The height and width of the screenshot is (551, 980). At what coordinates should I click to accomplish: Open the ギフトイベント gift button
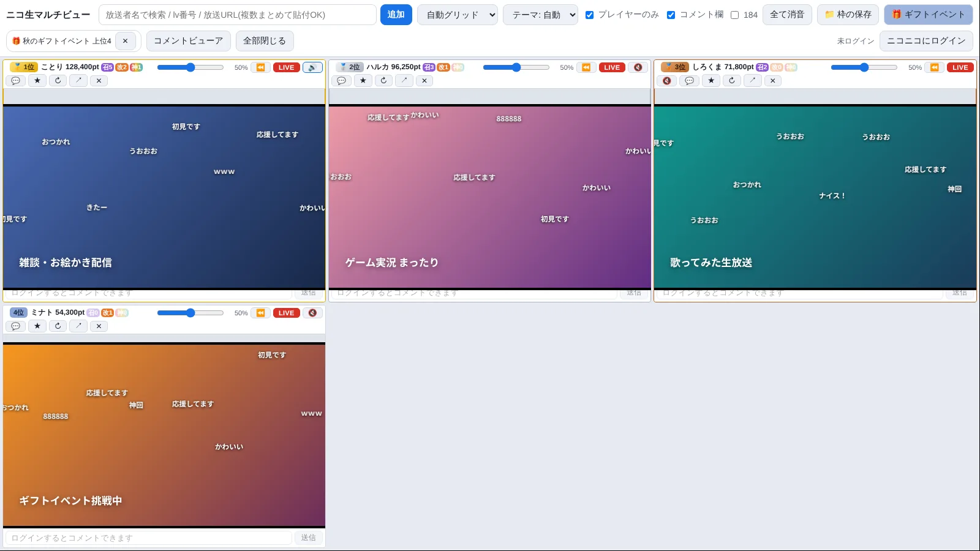[x=929, y=15]
